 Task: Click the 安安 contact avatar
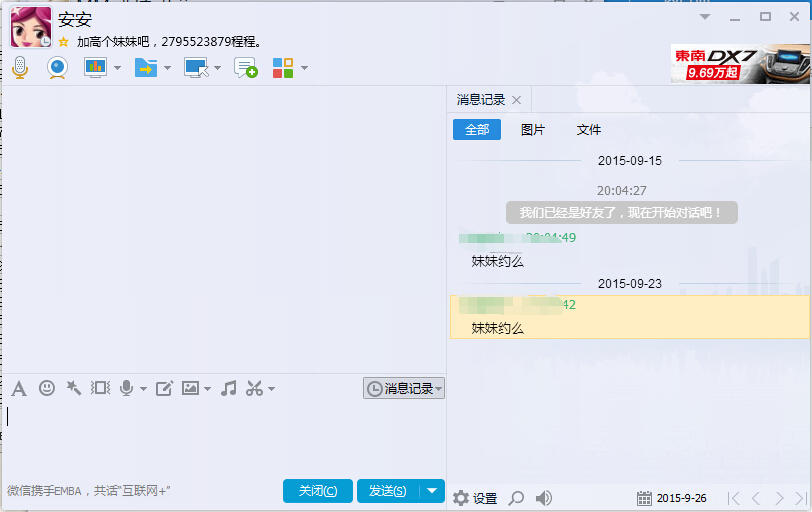click(x=31, y=27)
